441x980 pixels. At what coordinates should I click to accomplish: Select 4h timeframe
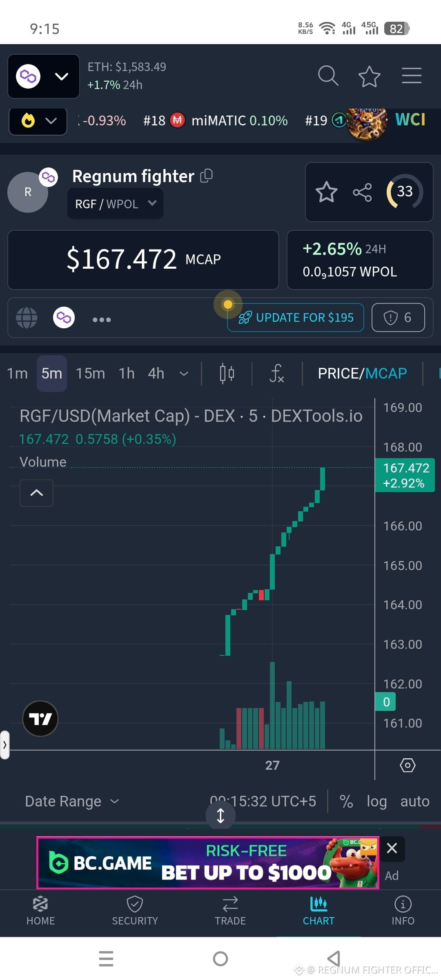coord(156,373)
